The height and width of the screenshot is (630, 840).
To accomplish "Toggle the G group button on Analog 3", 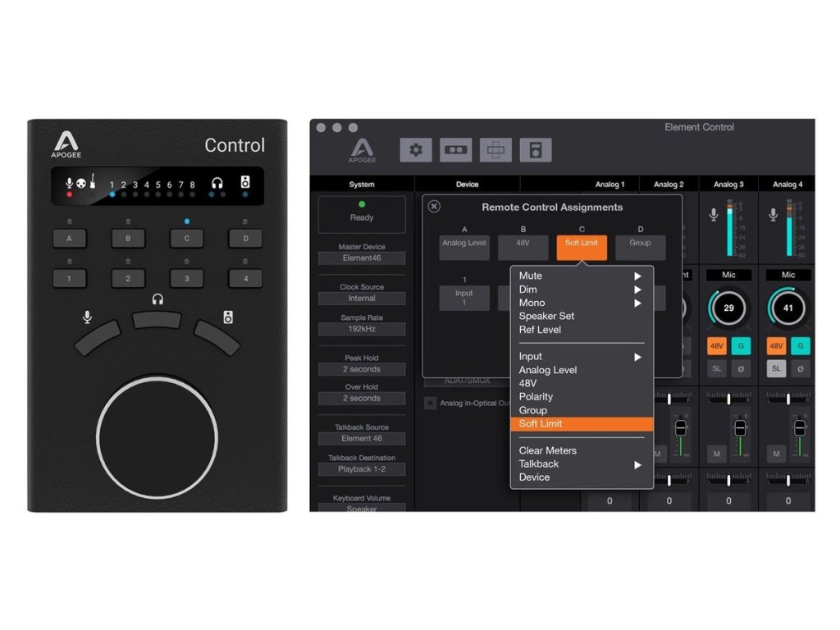I will click(x=741, y=346).
